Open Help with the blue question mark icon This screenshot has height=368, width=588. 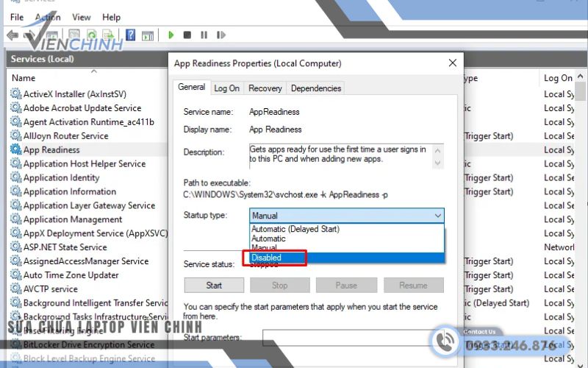[131, 35]
